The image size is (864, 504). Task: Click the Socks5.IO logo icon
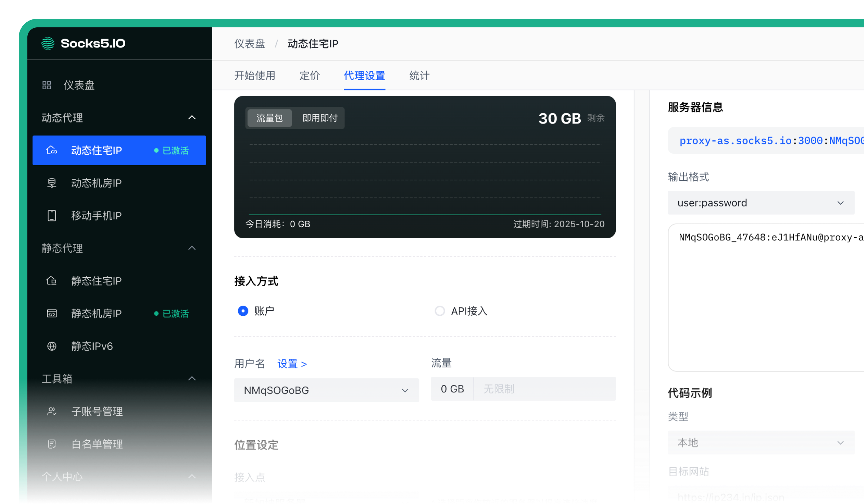(x=48, y=44)
